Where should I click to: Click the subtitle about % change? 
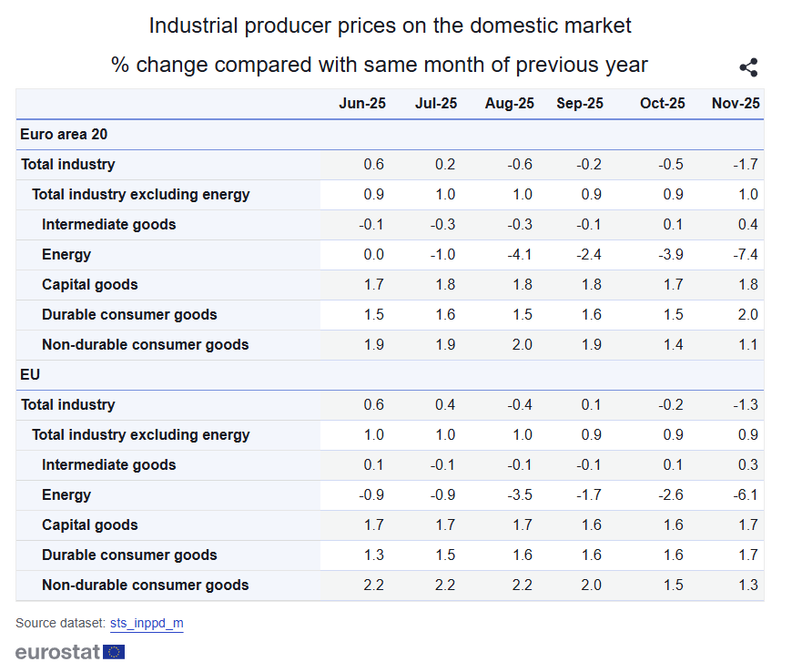379,65
